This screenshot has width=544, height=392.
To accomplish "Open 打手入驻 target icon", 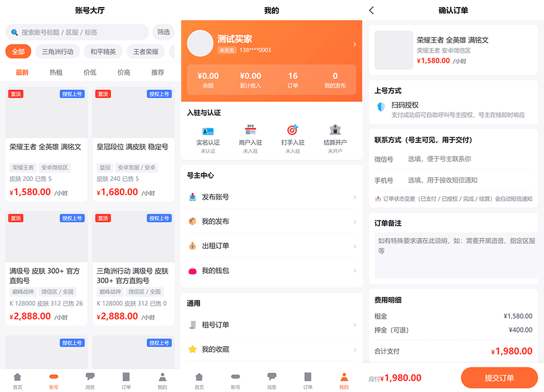I will pos(293,129).
